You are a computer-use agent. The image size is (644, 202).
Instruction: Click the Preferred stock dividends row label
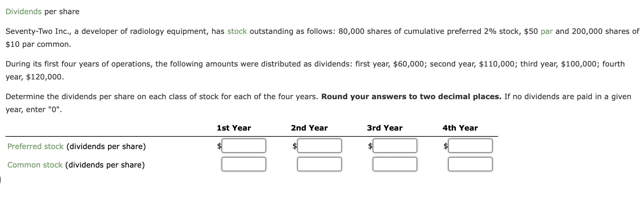tap(76, 146)
